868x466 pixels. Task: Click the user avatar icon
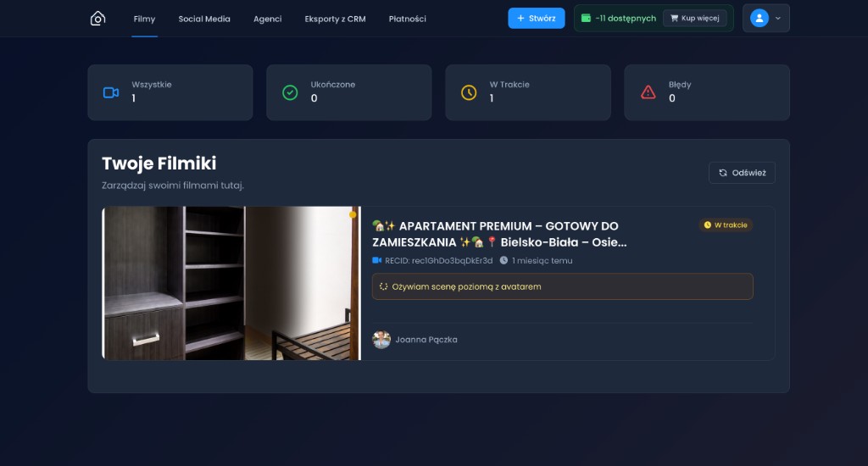tap(759, 19)
